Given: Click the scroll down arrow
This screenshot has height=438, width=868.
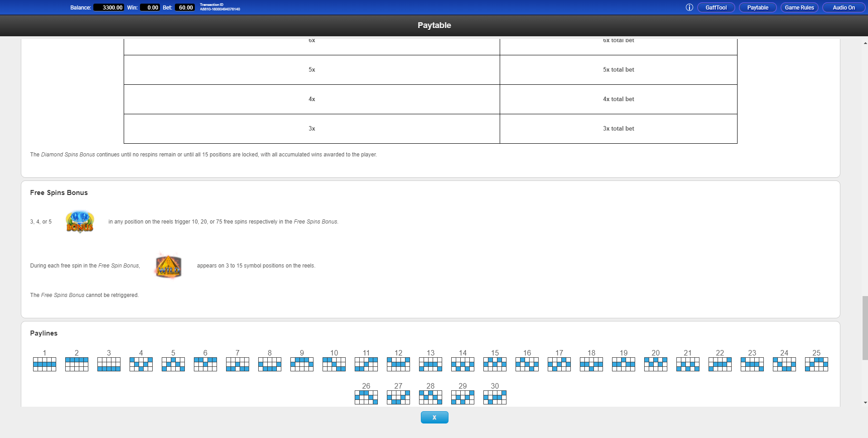Looking at the screenshot, I should coord(865,402).
